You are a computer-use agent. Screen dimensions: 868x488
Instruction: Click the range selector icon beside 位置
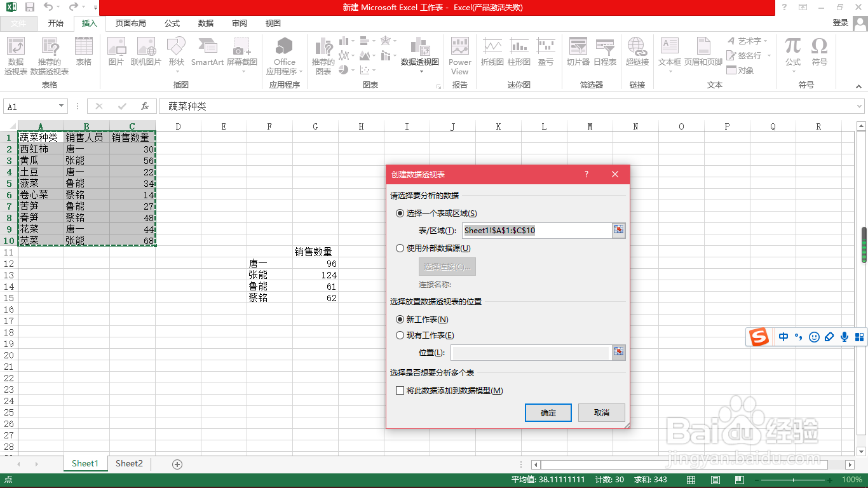click(x=619, y=352)
